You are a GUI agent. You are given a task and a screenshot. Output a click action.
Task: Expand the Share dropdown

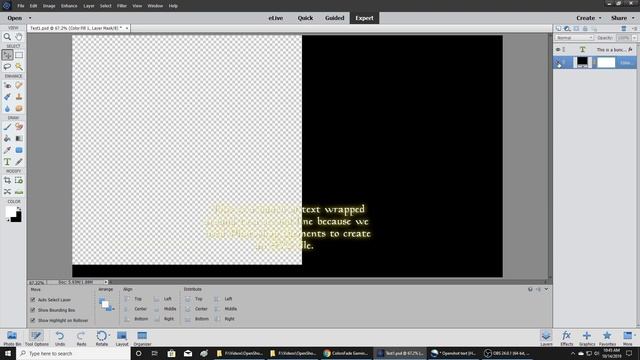click(622, 18)
